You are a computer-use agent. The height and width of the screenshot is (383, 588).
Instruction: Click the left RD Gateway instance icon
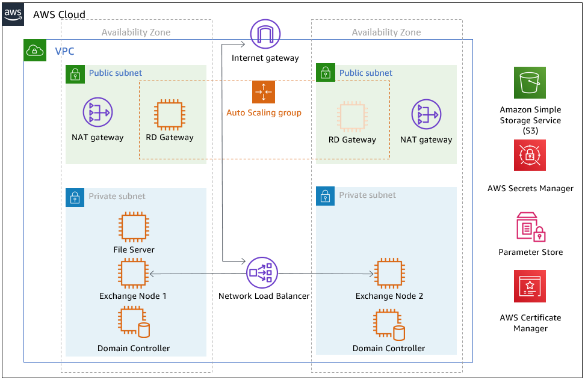pyautogui.click(x=170, y=115)
